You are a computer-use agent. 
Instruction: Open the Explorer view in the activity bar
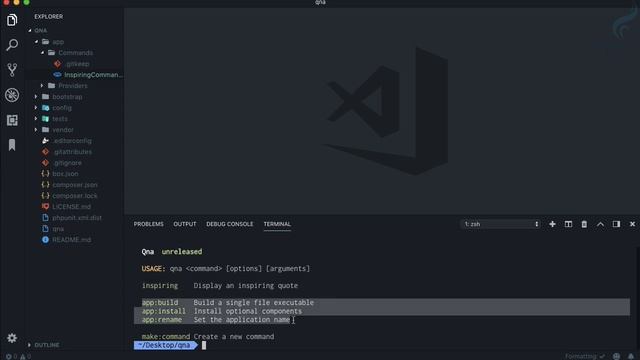pos(12,20)
